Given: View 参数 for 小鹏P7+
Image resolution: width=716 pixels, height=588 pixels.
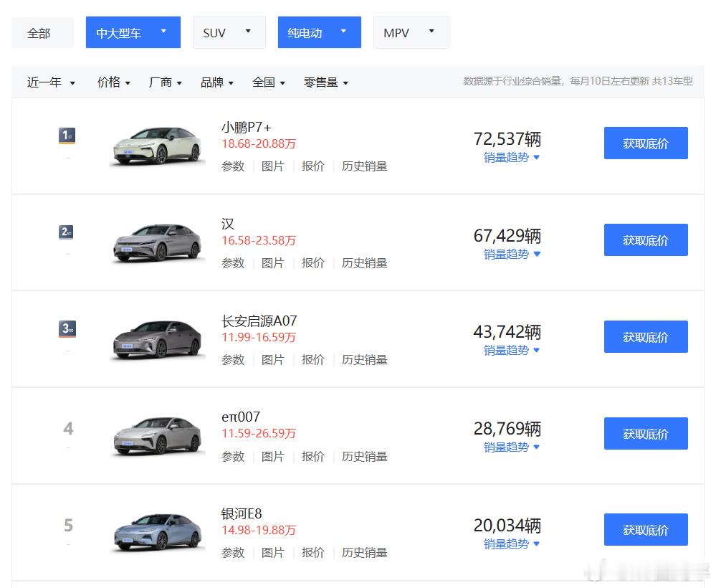Looking at the screenshot, I should click(233, 166).
